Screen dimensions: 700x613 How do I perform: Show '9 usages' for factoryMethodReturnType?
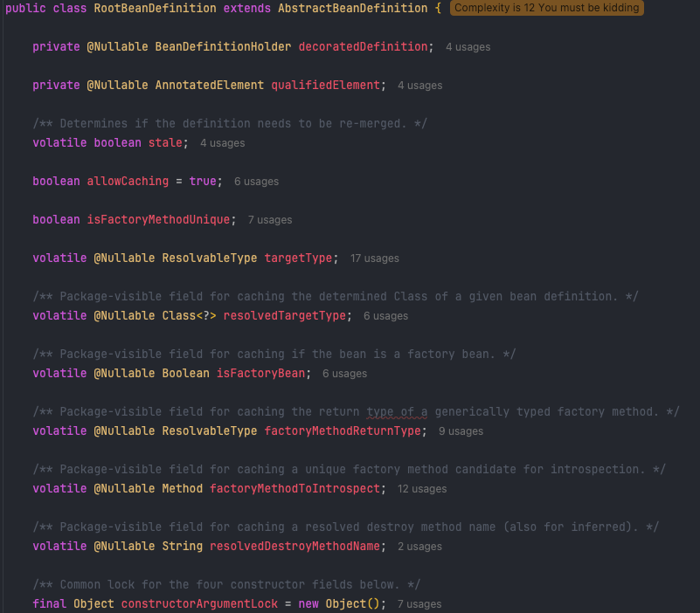(461, 431)
